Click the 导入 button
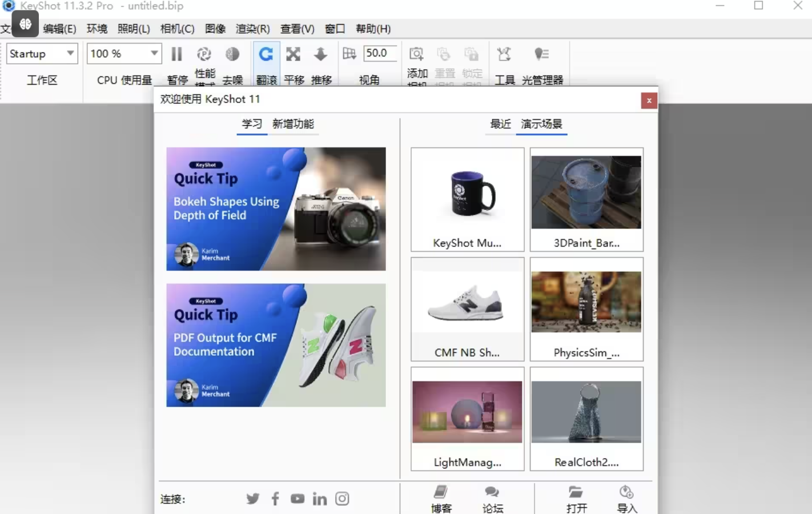The height and width of the screenshot is (514, 812). click(626, 498)
